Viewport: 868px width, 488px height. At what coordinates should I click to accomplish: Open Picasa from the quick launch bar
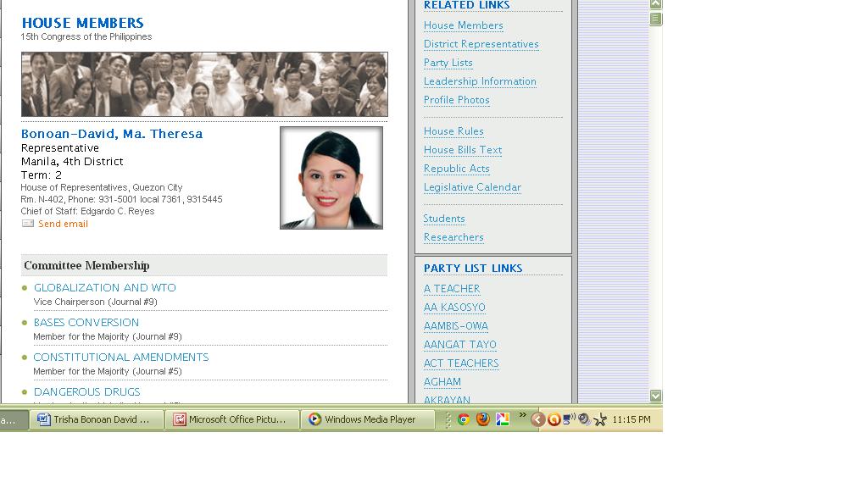[503, 419]
